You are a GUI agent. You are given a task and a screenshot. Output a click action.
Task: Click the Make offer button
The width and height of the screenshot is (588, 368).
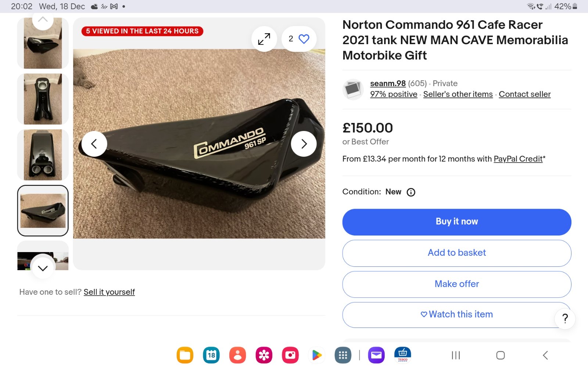click(456, 284)
